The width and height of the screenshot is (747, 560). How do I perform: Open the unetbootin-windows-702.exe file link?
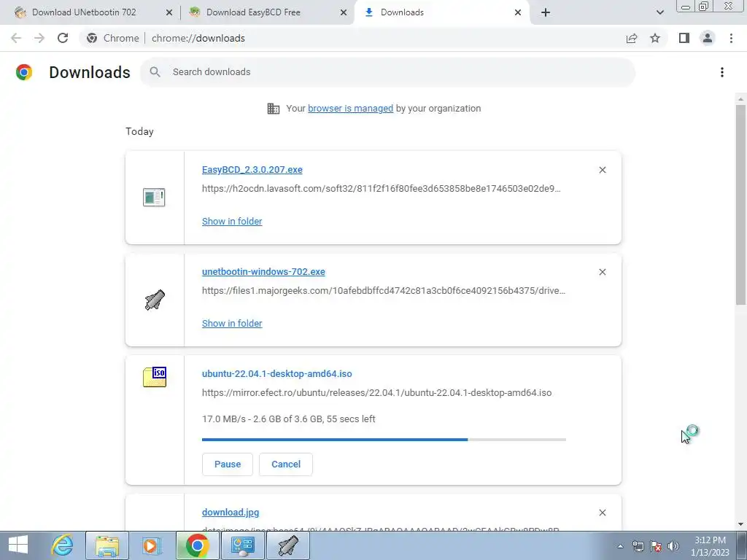click(263, 272)
